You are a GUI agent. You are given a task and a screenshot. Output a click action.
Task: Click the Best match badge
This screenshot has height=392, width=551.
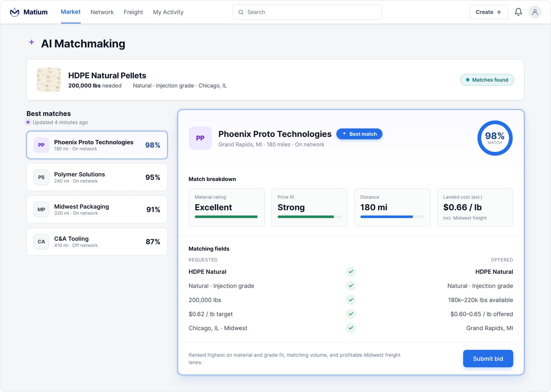[x=359, y=134]
